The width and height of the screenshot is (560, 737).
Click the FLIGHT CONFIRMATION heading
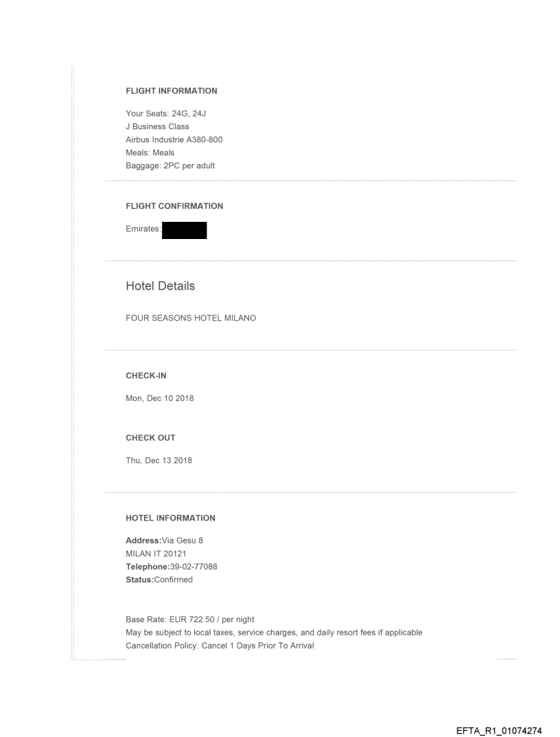click(174, 206)
